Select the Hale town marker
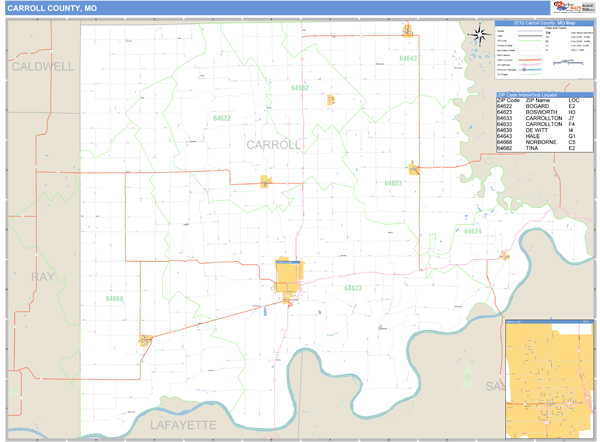Screen dimensions: 600x442 pyautogui.click(x=408, y=30)
